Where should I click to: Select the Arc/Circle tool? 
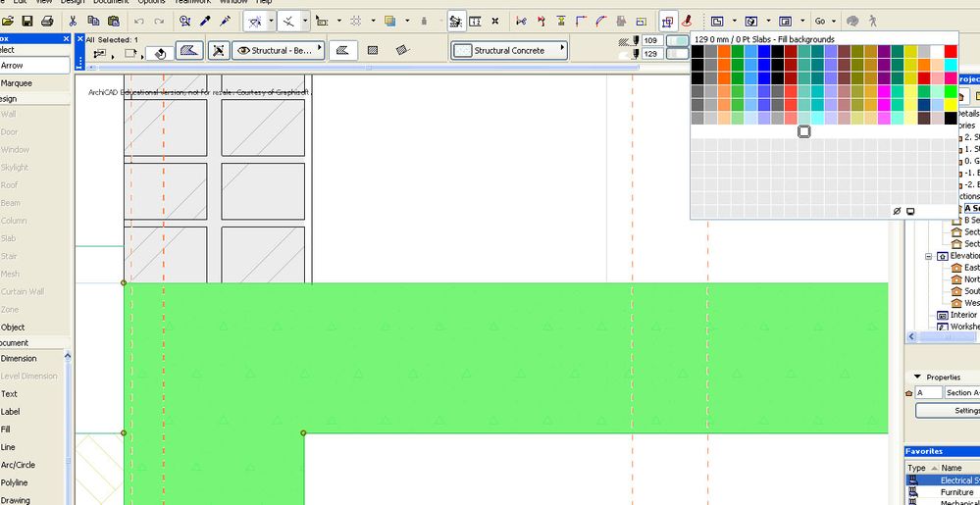coord(32,465)
